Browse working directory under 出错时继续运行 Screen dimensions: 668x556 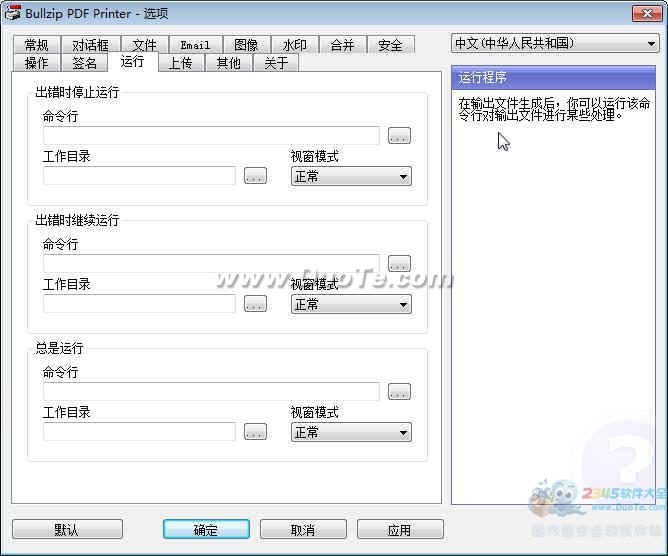pos(255,303)
